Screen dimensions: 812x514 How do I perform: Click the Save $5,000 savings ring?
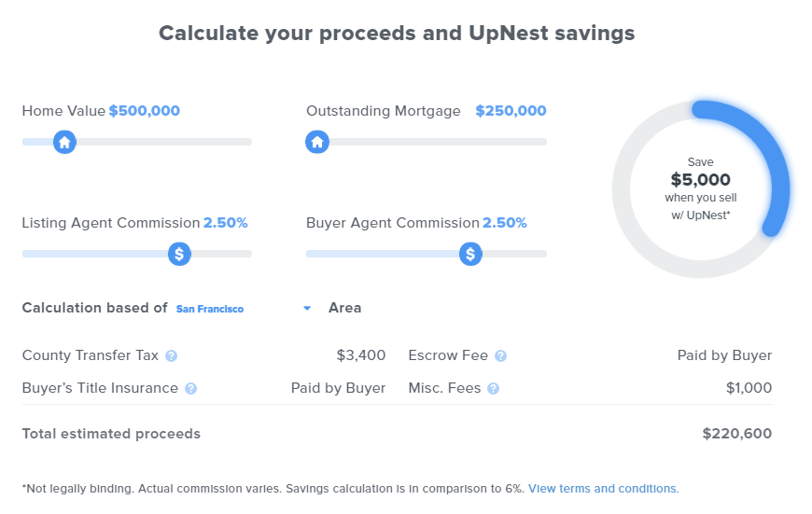[701, 189]
